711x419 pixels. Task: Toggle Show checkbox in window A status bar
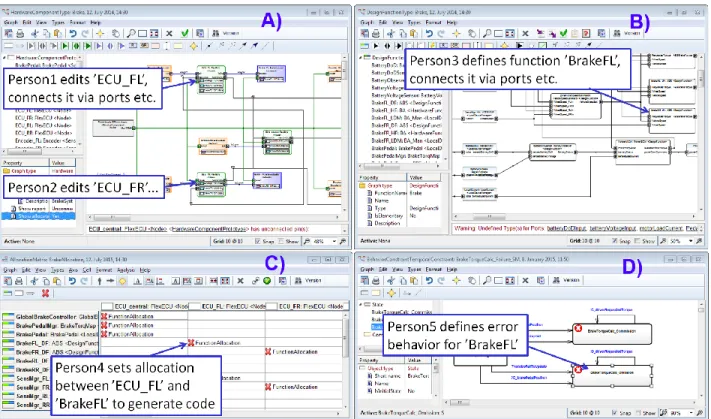281,241
